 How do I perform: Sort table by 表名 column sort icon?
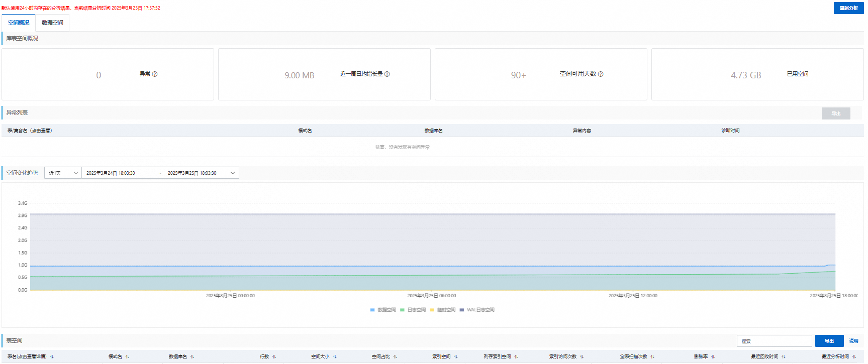[52, 357]
